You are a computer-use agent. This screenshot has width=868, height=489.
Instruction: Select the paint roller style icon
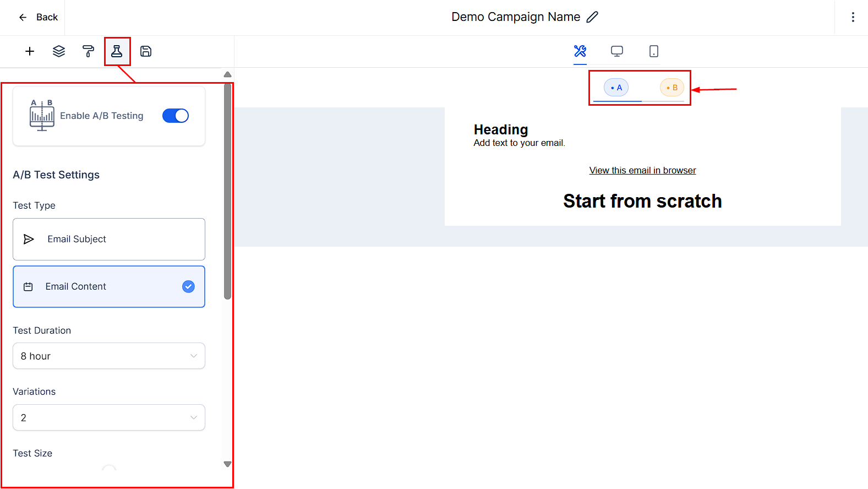[x=88, y=51]
